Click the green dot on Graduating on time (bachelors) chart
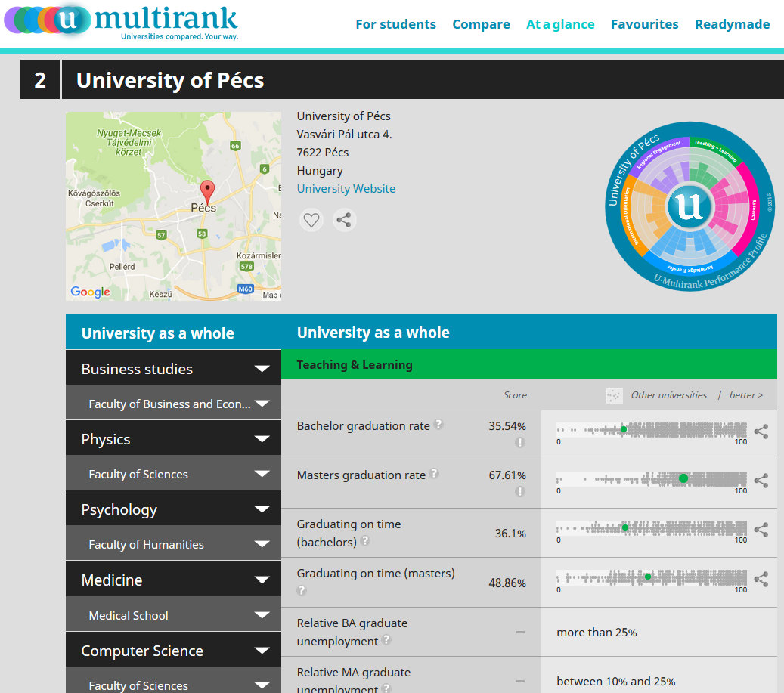Viewport: 784px width, 693px height. (625, 527)
